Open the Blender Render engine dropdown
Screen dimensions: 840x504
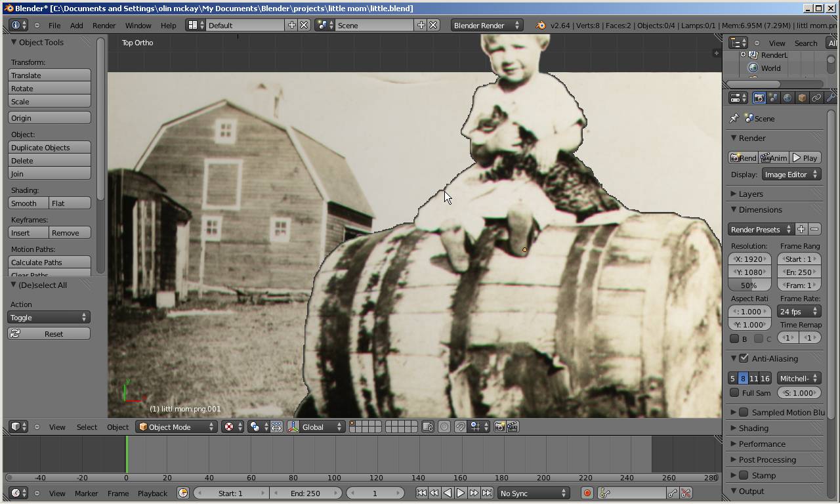pyautogui.click(x=486, y=25)
